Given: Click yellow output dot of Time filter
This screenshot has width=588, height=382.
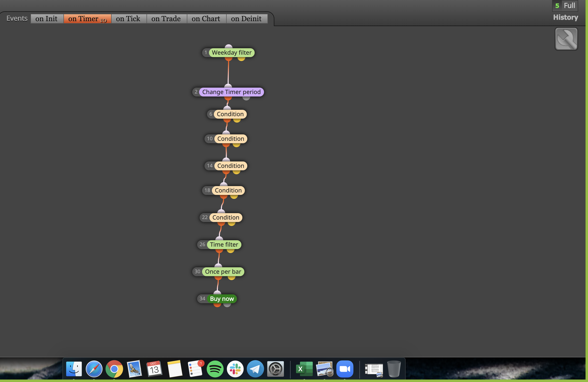Looking at the screenshot, I should click(231, 250).
